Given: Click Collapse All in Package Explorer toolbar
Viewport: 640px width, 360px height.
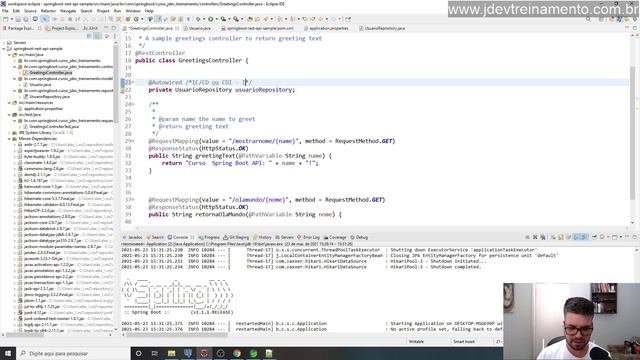Looking at the screenshot, I should [89, 36].
